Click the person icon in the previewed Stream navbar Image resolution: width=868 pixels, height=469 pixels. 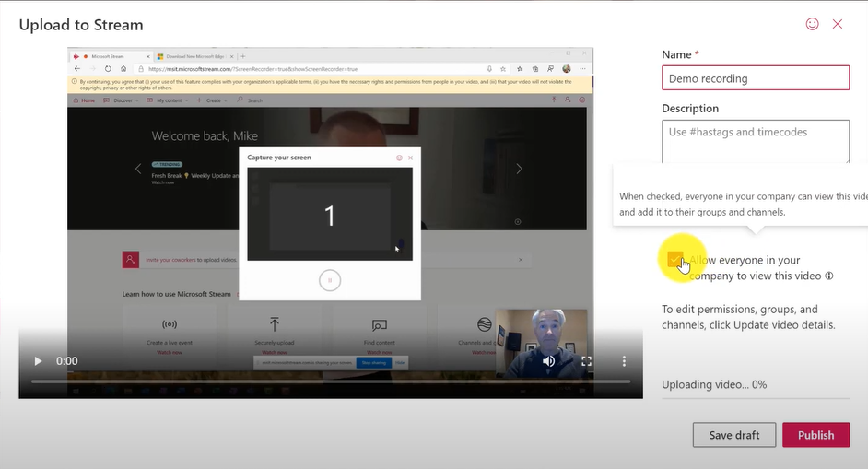(568, 100)
